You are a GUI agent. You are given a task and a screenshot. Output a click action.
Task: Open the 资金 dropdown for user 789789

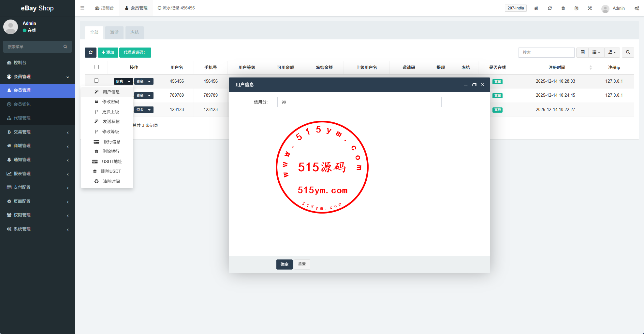point(144,96)
